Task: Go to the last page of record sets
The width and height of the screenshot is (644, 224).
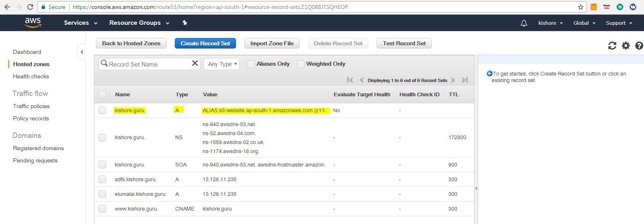Action: [x=464, y=80]
